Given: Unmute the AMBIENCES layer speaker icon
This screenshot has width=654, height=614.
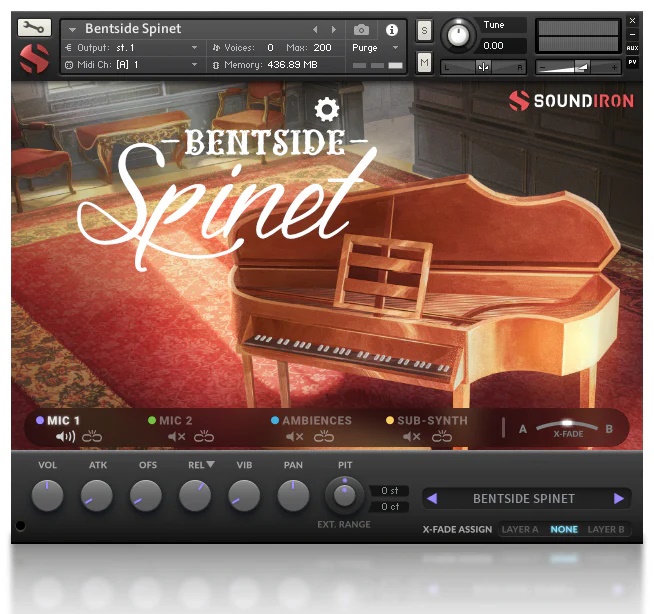Looking at the screenshot, I should pyautogui.click(x=294, y=437).
